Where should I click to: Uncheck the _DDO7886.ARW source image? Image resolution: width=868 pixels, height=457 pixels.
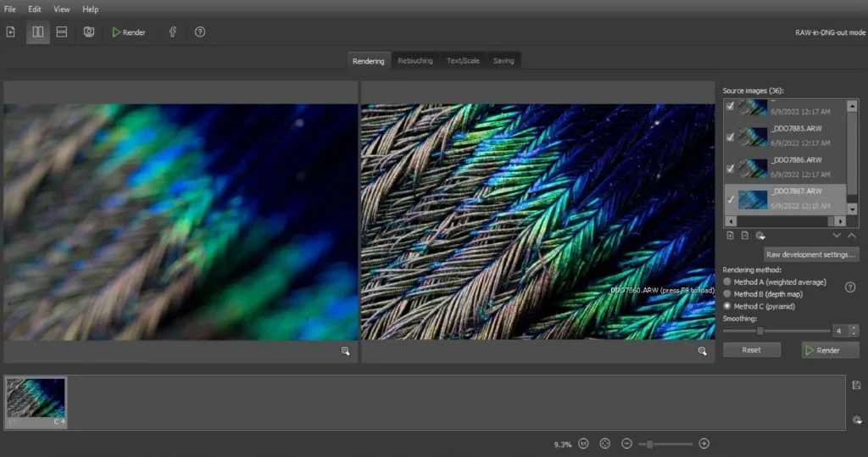[730, 169]
